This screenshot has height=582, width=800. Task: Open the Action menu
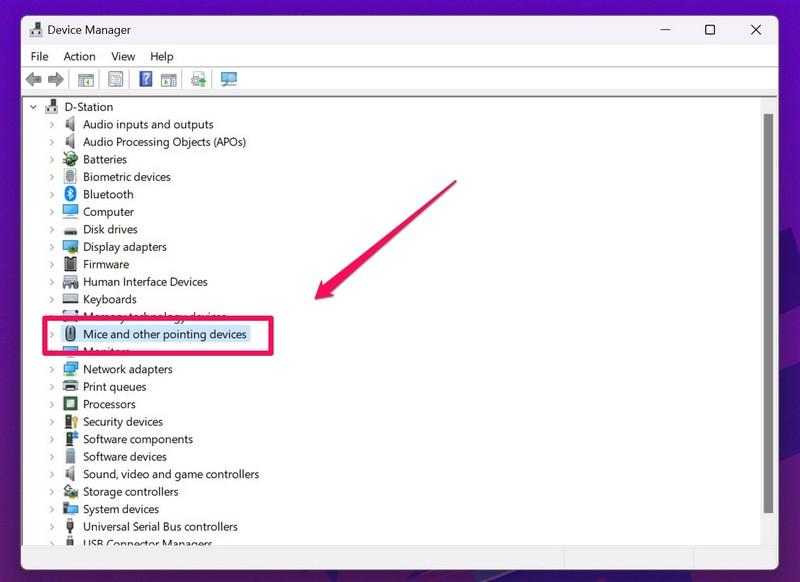click(79, 57)
